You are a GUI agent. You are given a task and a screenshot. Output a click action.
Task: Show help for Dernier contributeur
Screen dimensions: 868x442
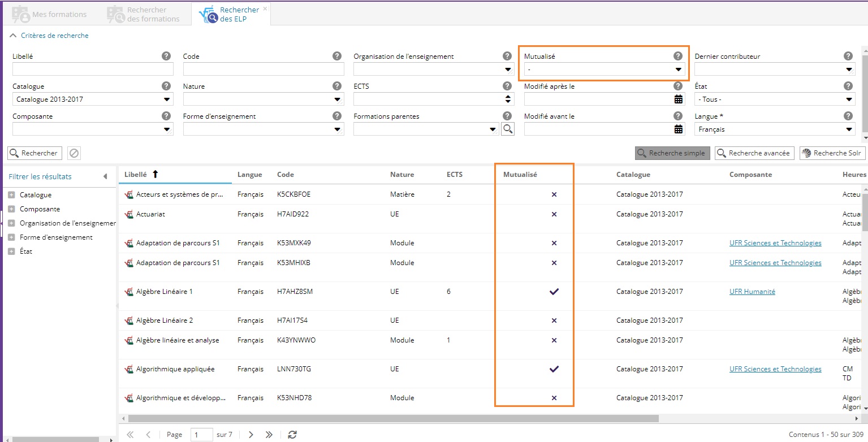[x=848, y=56]
